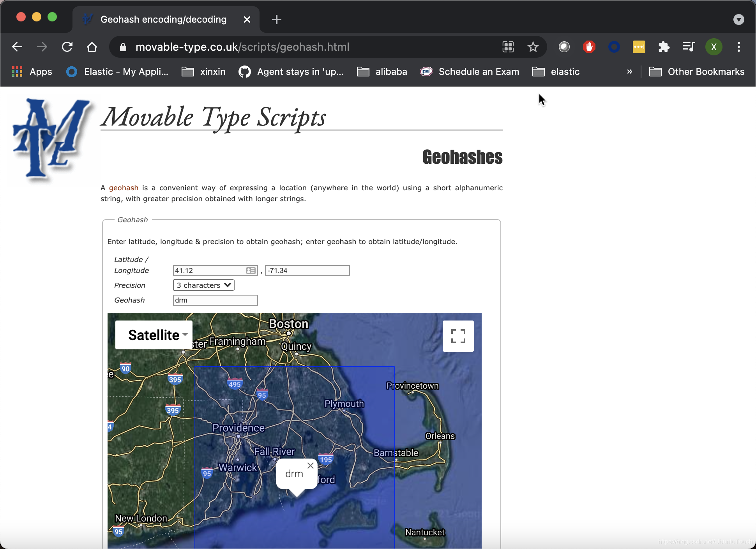Click the geohash hyperlink in description

(x=124, y=188)
